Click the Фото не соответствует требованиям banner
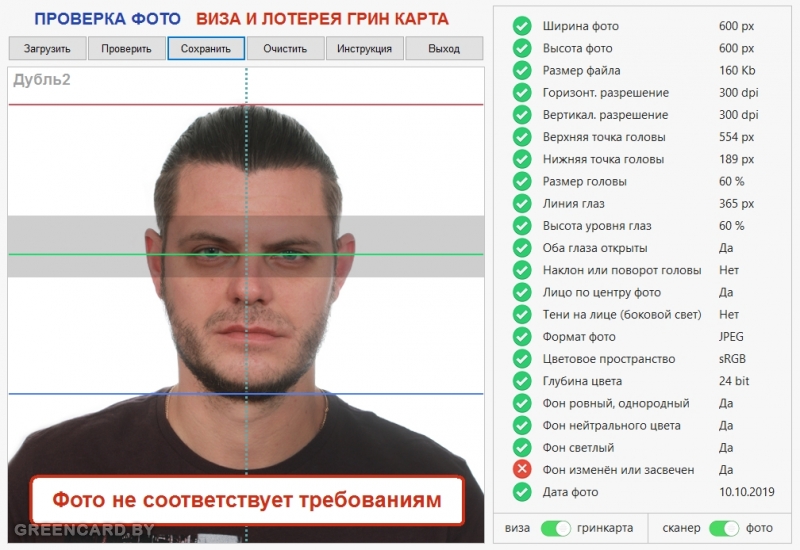Image resolution: width=800 pixels, height=550 pixels. coord(247,501)
